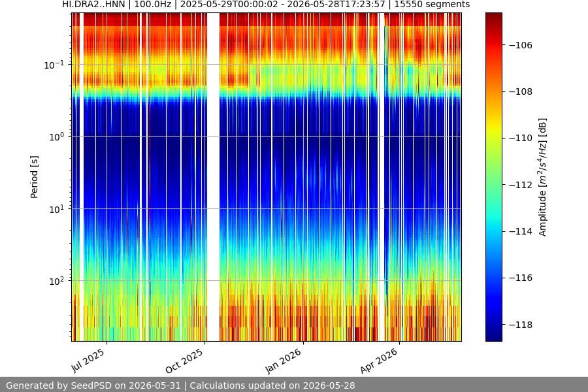The height and width of the screenshot is (392, 588).
Task: Click the plot title starting HI.DRA2..HNN
Action: pyautogui.click(x=266, y=5)
